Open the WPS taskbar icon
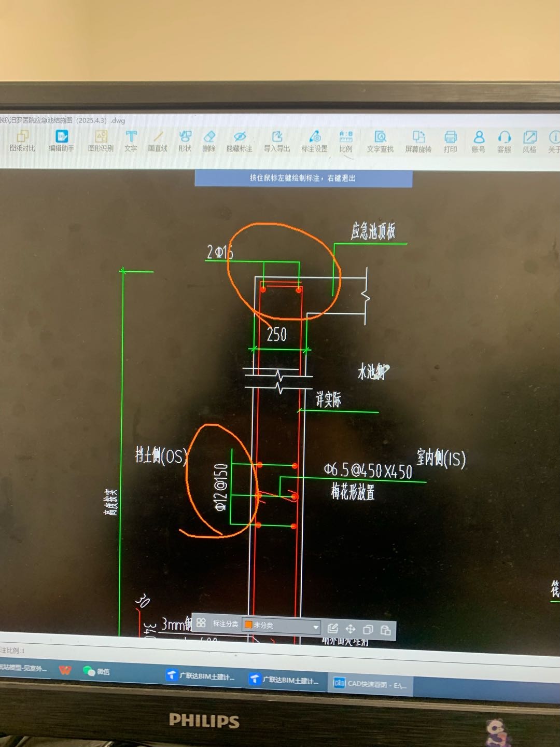This screenshot has width=560, height=747. click(65, 670)
